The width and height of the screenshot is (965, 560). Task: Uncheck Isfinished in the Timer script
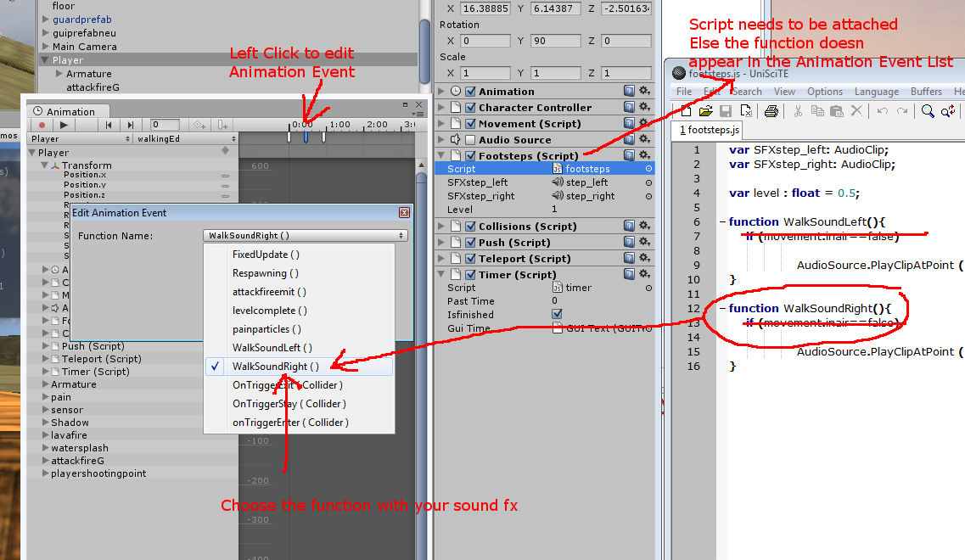pos(556,314)
